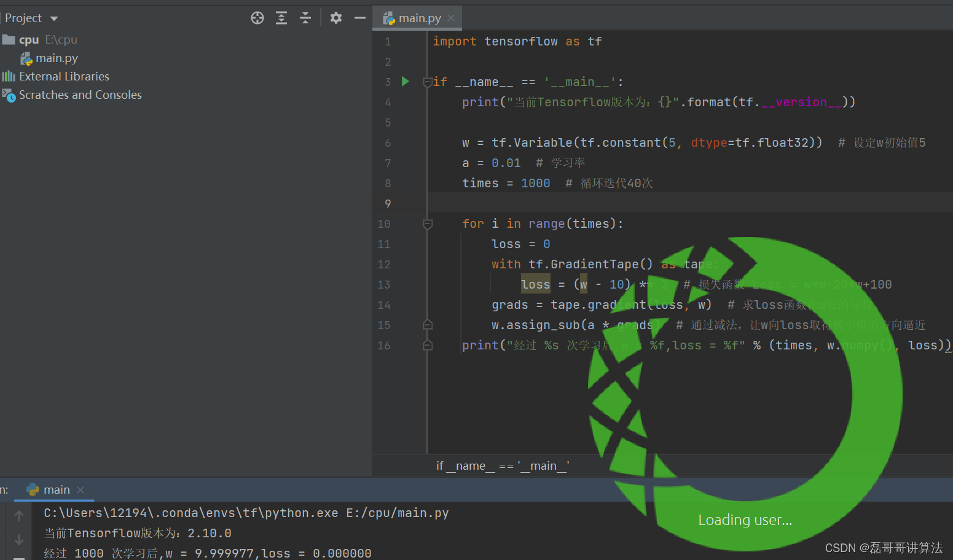Click the Tensorflow 2.10.0 version output line

click(138, 533)
